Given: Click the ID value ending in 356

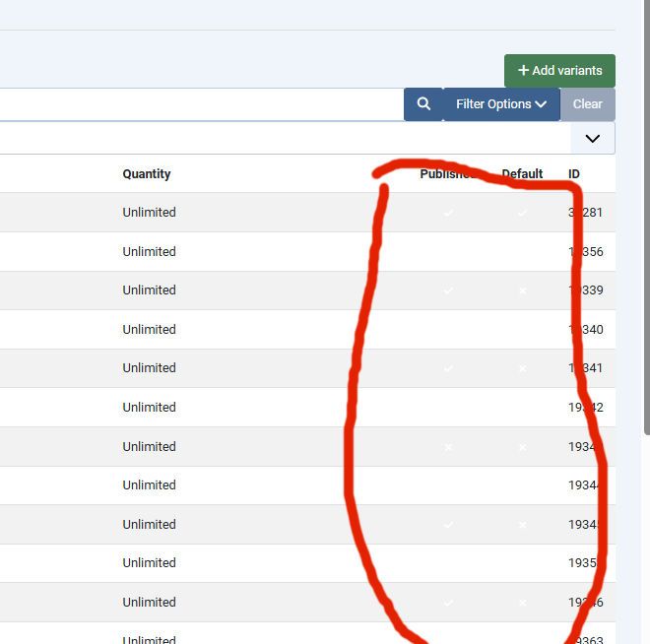Looking at the screenshot, I should coord(585,251).
